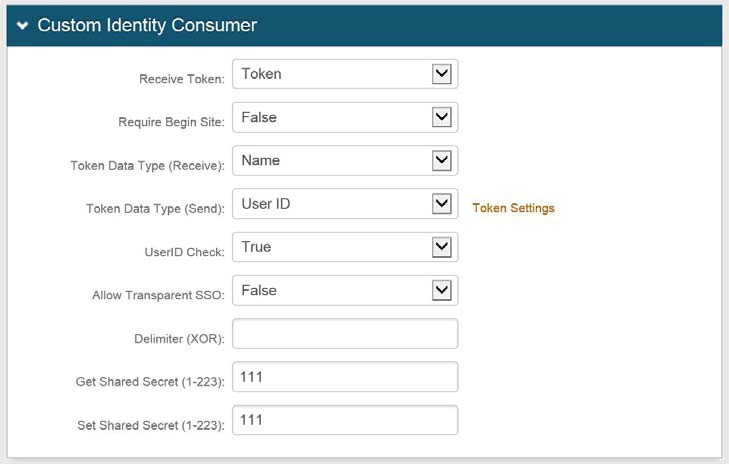The width and height of the screenshot is (729, 464).
Task: Click the Custom Identity Consumer header title
Action: click(x=147, y=25)
